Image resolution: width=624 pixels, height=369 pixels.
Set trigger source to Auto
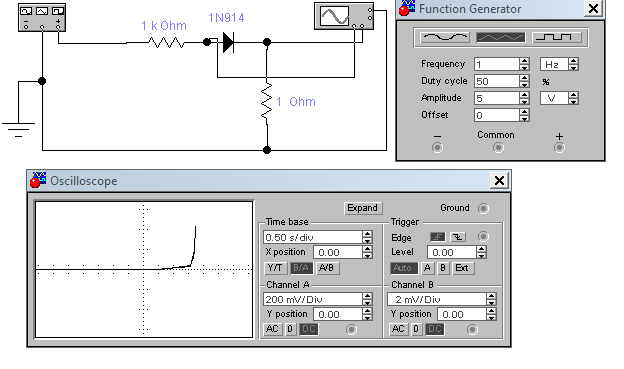point(403,268)
